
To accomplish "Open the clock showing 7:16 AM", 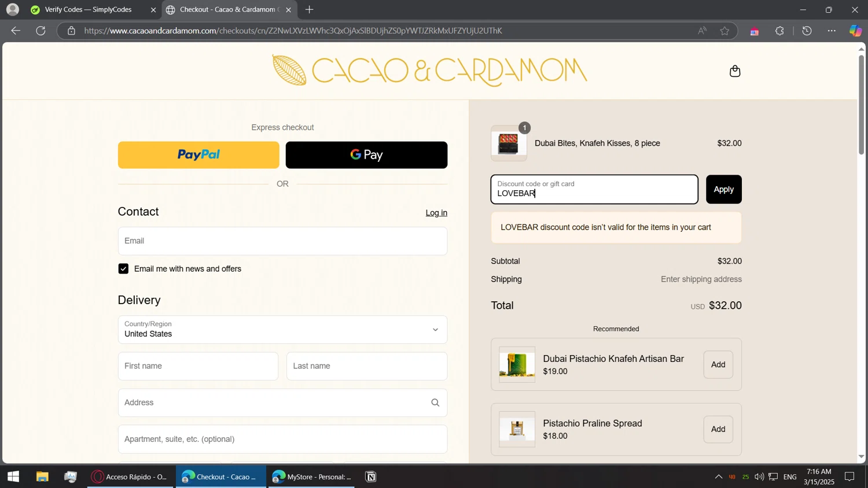I will 819,477.
